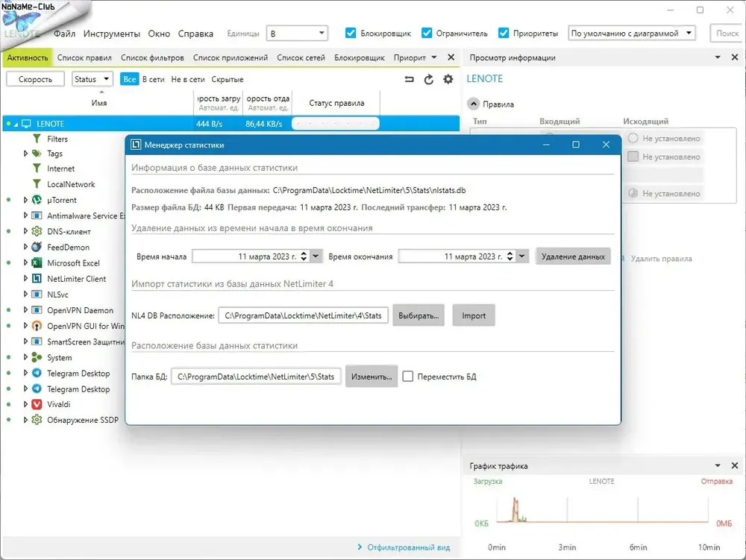Click the LENOTE computer icon

point(26,124)
